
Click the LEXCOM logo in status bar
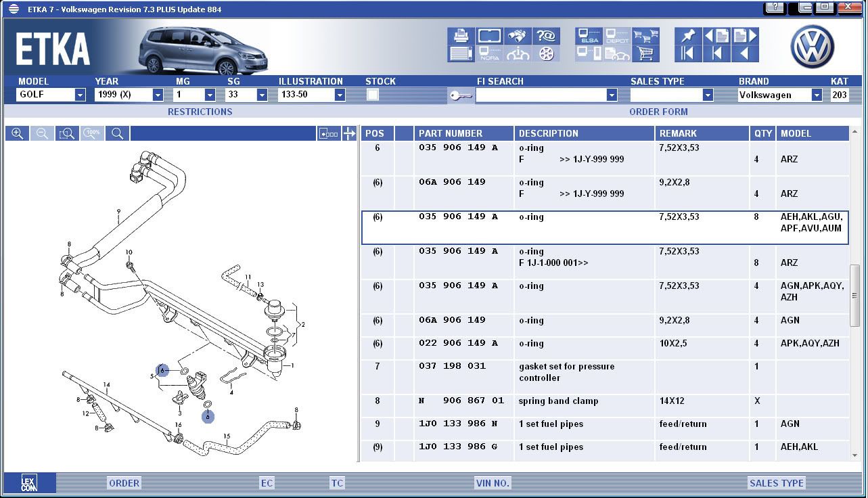(x=29, y=482)
